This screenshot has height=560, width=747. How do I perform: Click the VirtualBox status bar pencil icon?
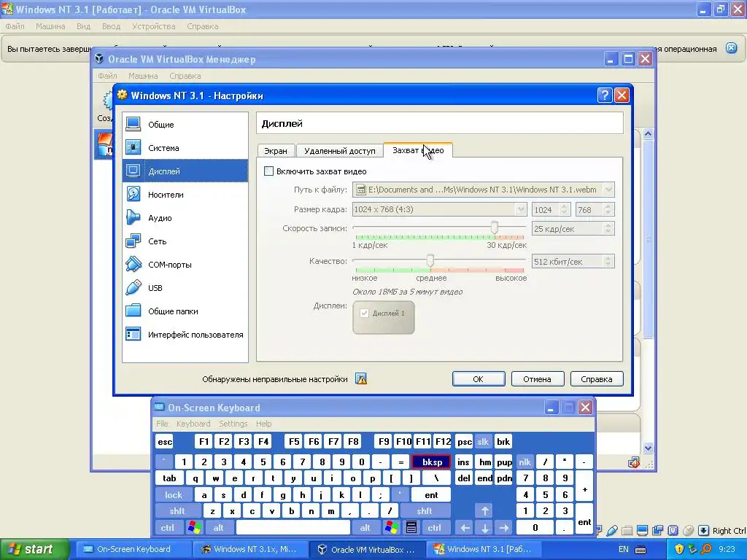612,530
